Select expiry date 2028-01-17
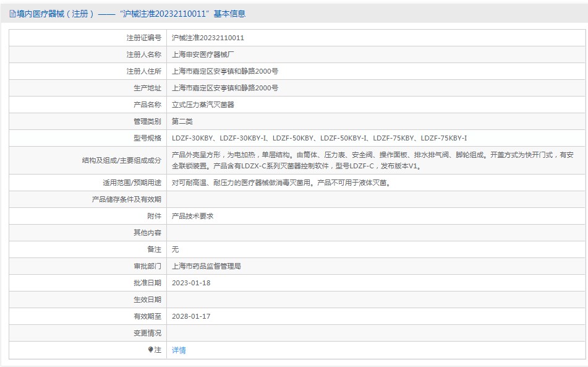 pos(191,316)
